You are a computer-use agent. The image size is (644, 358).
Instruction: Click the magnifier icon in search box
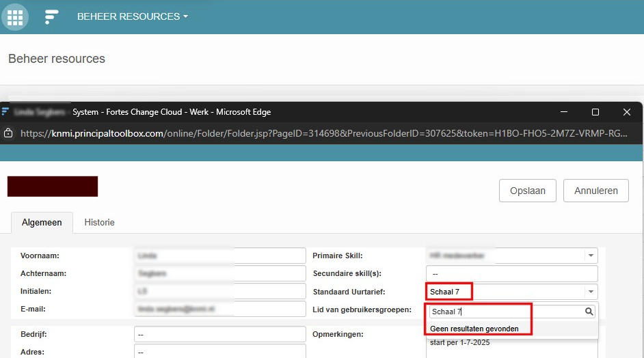pyautogui.click(x=589, y=312)
